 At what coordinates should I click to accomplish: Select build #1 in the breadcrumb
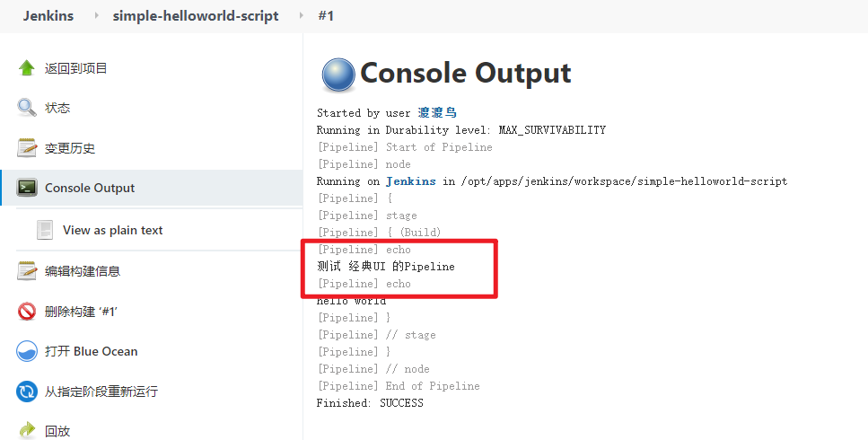tap(326, 15)
